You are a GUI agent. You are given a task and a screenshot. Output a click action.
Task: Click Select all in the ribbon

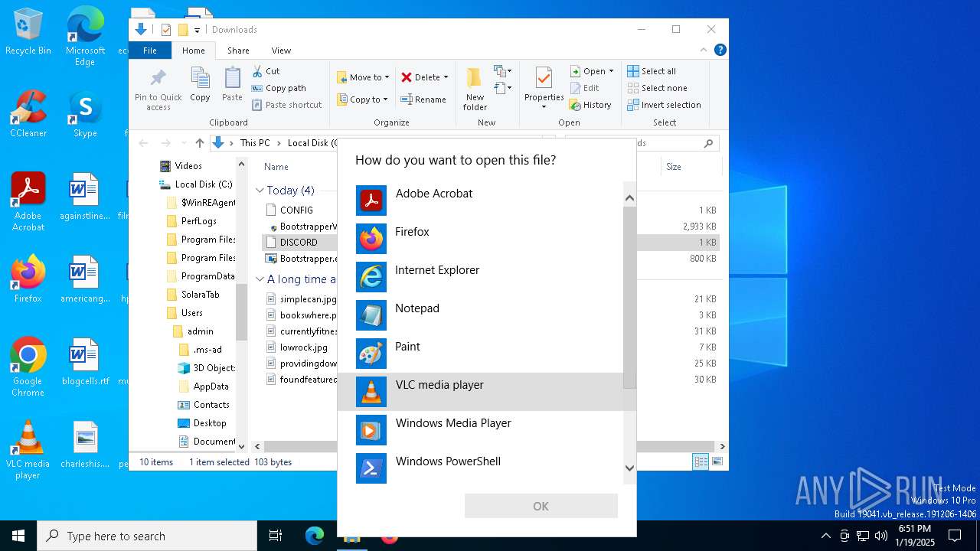tap(652, 71)
